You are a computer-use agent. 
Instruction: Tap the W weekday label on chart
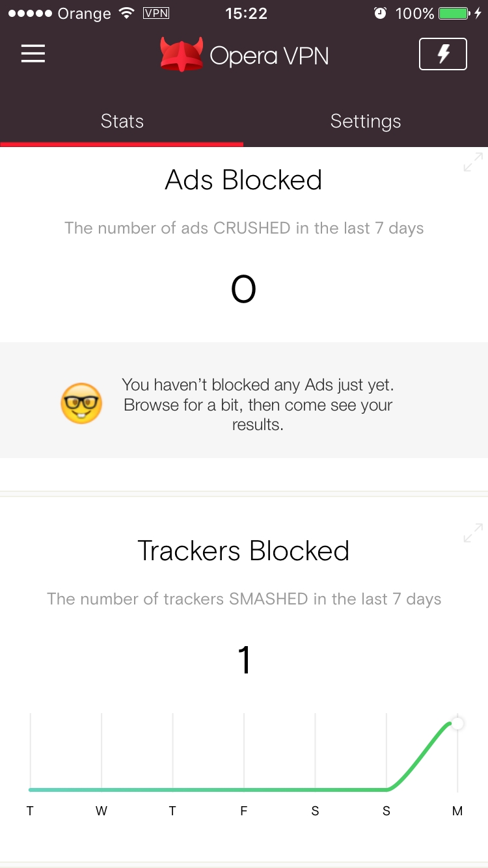102,811
